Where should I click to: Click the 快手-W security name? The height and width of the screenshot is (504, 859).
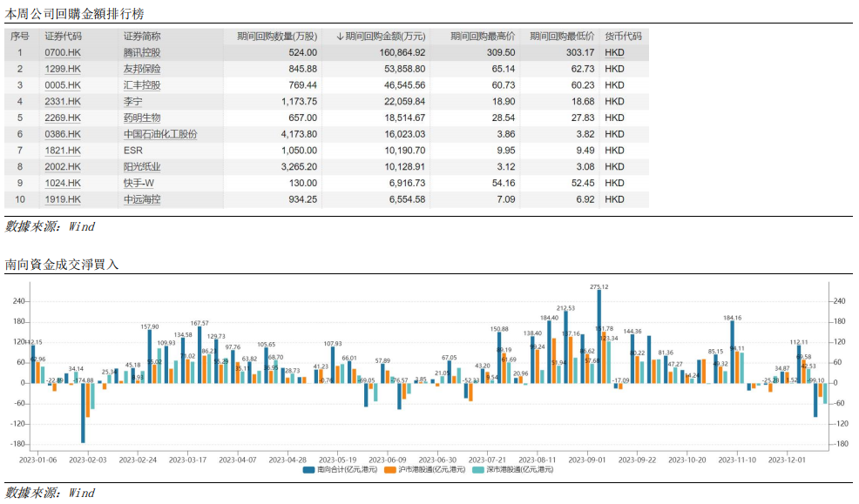[139, 184]
